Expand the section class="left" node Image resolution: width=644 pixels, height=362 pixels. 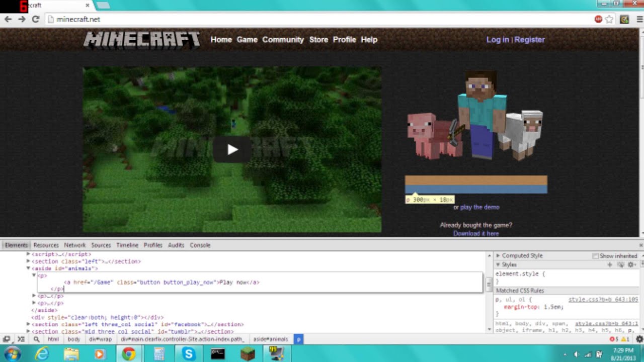pyautogui.click(x=28, y=261)
